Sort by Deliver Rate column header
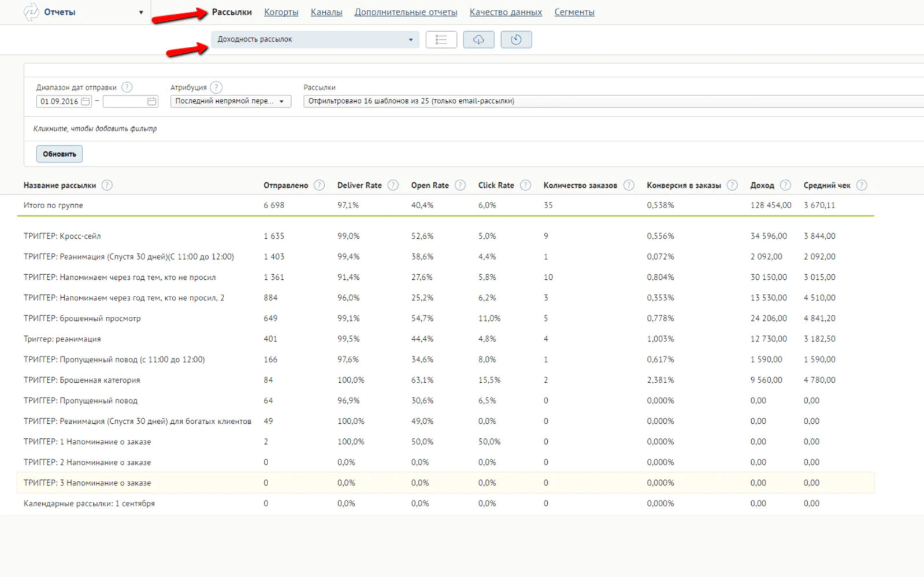 [x=359, y=185]
